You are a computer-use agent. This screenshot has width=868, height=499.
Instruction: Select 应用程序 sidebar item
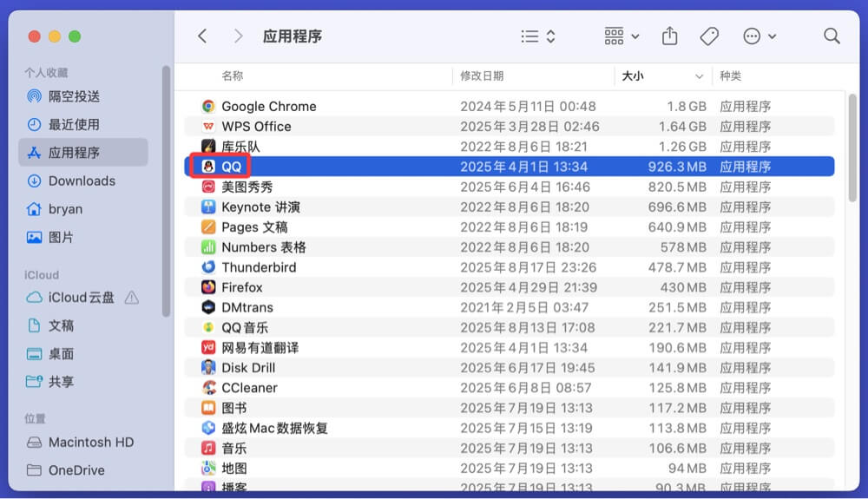tap(83, 152)
